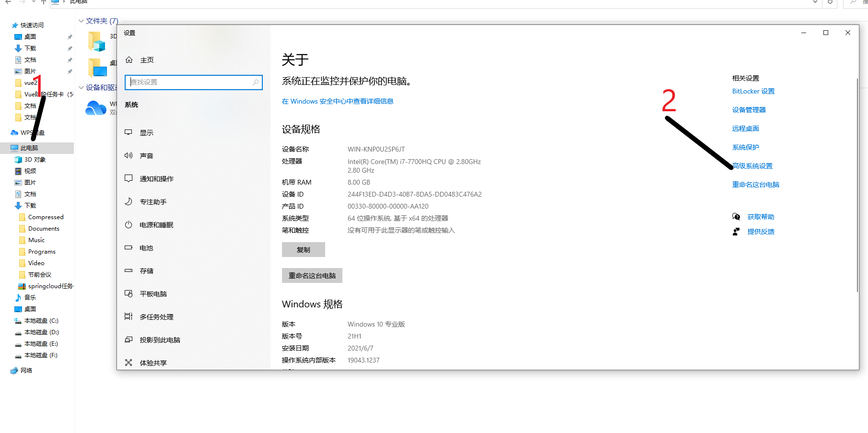Click the RAM value 8.00 GB
The image size is (868, 433).
coord(359,182)
